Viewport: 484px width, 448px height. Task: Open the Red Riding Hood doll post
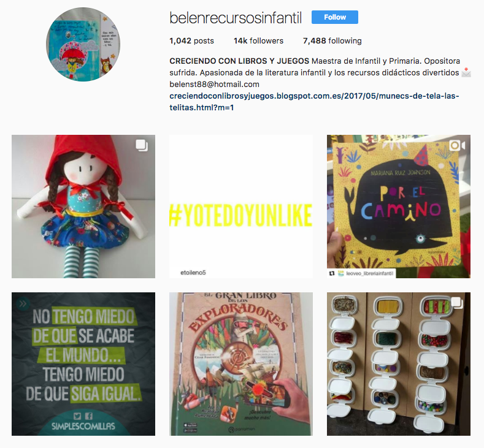click(x=83, y=207)
